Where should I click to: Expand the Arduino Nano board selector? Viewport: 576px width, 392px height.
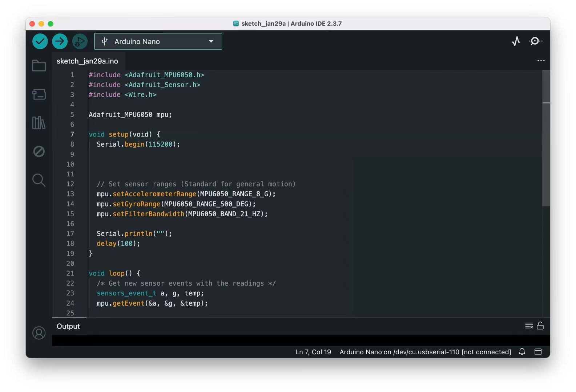tap(158, 41)
